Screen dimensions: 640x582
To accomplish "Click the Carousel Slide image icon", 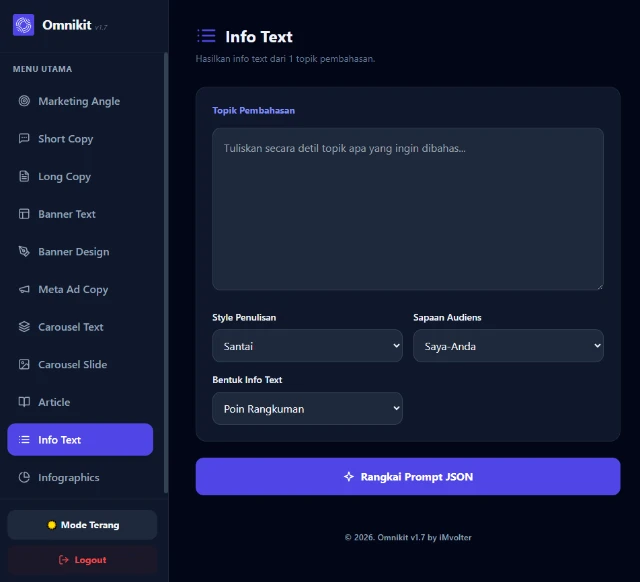I will click(x=25, y=365).
